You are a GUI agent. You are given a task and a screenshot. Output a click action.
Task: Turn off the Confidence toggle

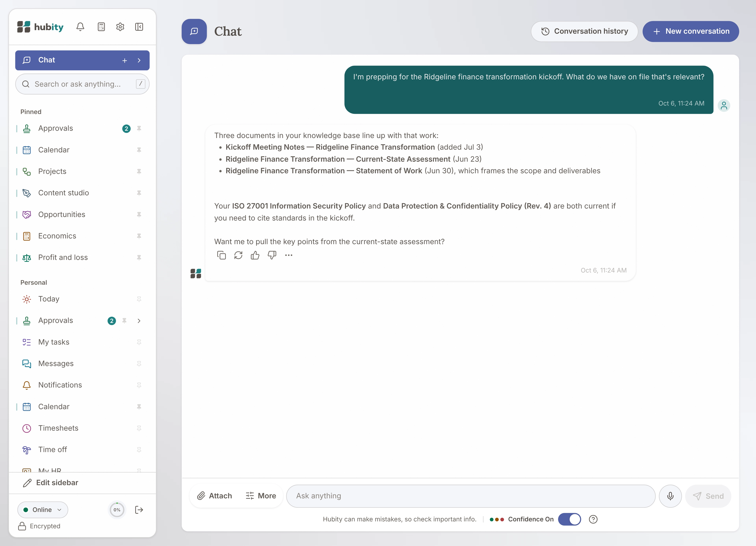(x=570, y=519)
